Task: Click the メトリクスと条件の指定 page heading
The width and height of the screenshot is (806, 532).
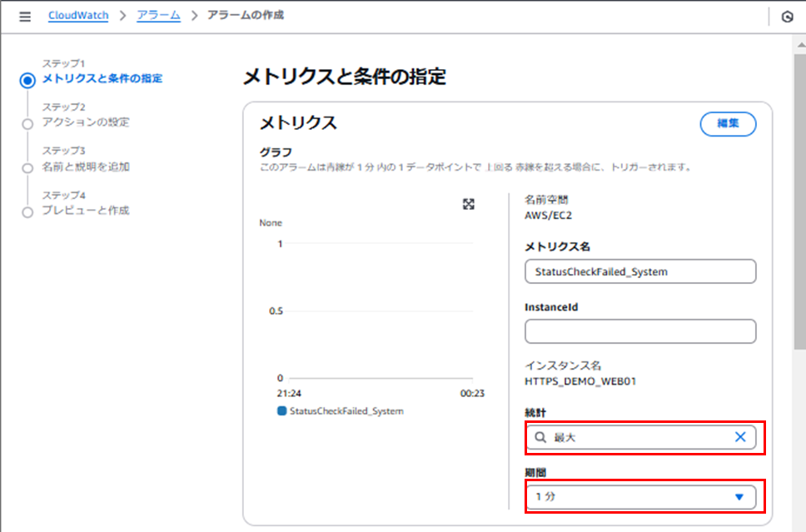Action: pyautogui.click(x=345, y=77)
